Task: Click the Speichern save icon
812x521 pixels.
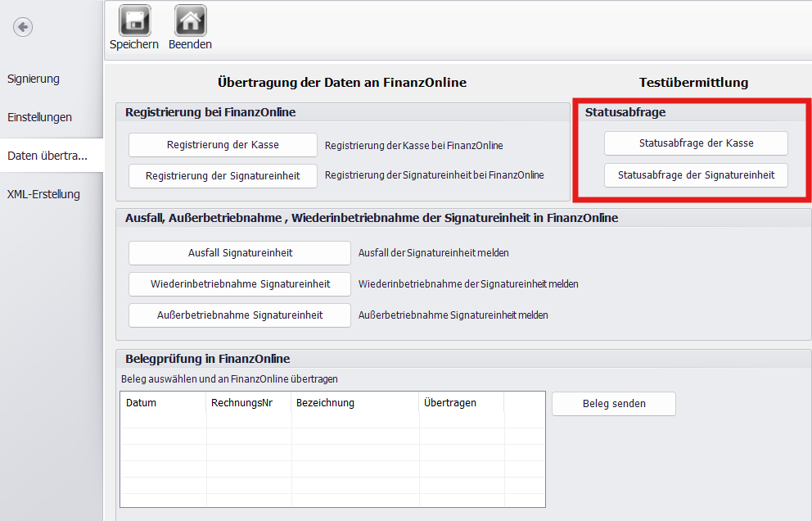Action: click(x=134, y=20)
